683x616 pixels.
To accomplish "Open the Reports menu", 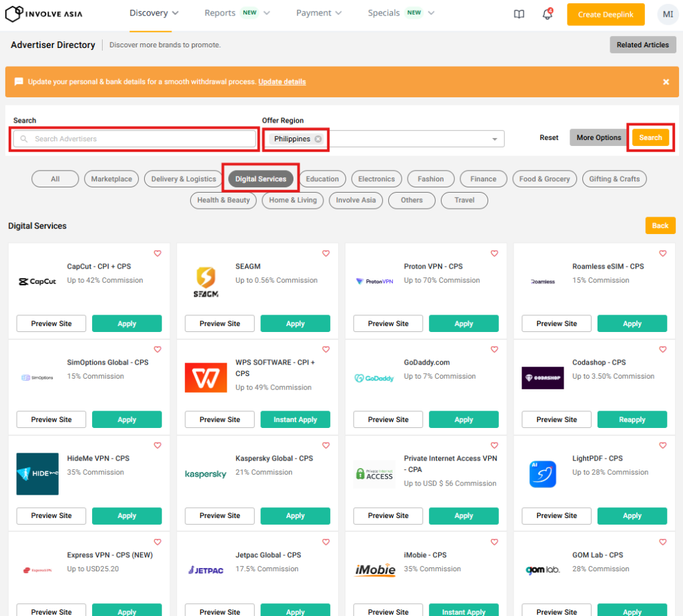I will 237,13.
